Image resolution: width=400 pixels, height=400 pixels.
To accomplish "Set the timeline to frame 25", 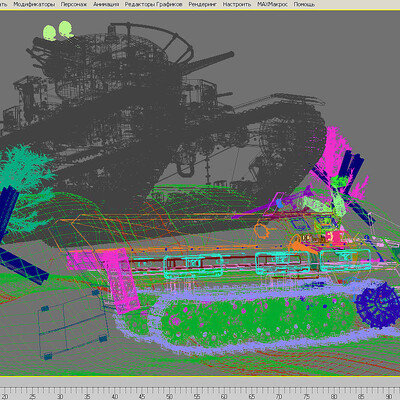I will point(32,397).
